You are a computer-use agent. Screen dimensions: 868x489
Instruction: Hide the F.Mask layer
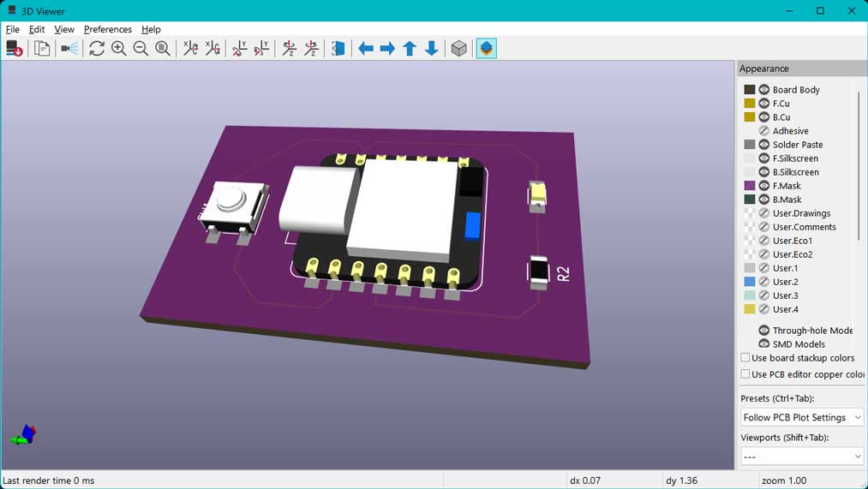pos(764,186)
